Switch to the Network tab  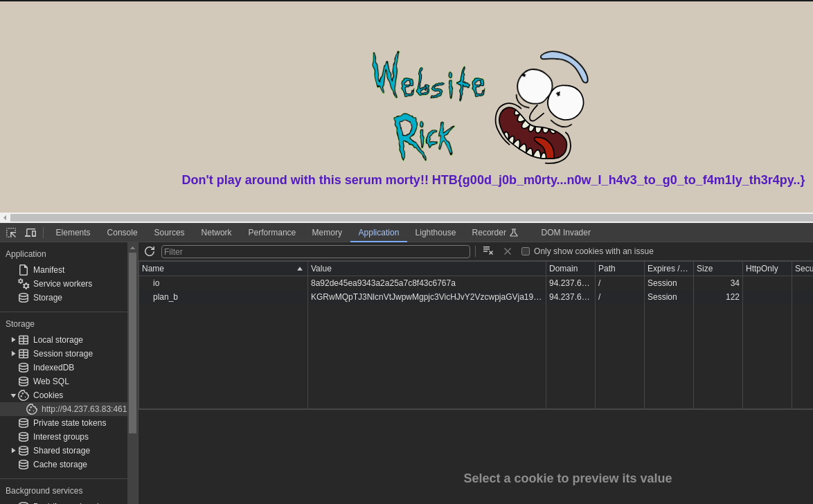point(216,233)
